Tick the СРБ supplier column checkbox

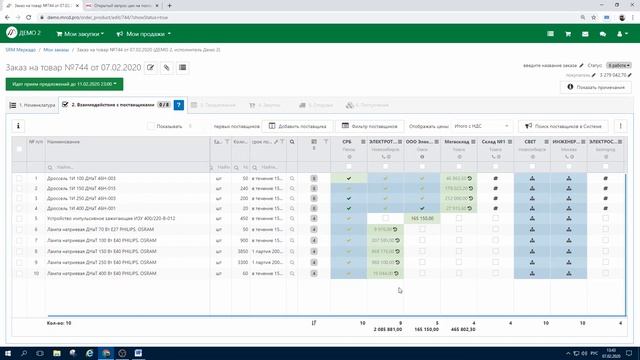[x=349, y=167]
